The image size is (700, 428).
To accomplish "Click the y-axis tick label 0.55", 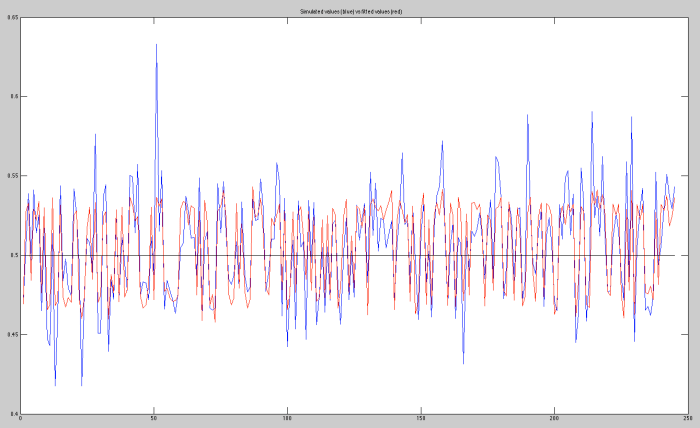I will [13, 176].
